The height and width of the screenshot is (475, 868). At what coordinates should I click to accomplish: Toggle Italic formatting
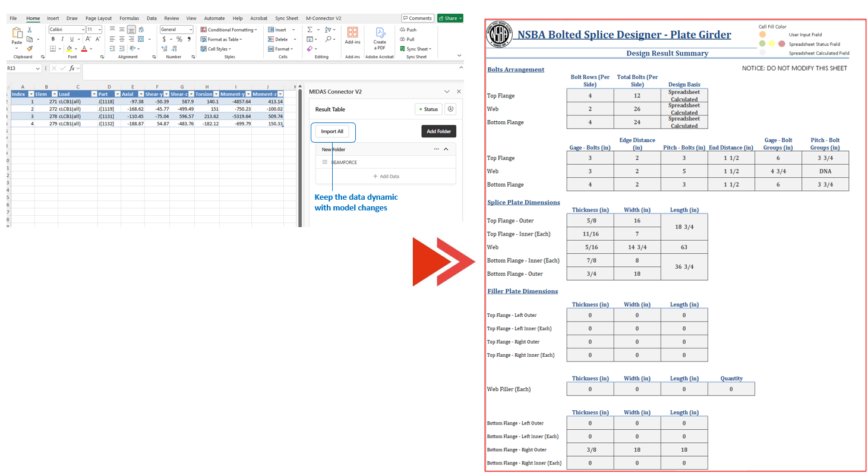point(61,39)
